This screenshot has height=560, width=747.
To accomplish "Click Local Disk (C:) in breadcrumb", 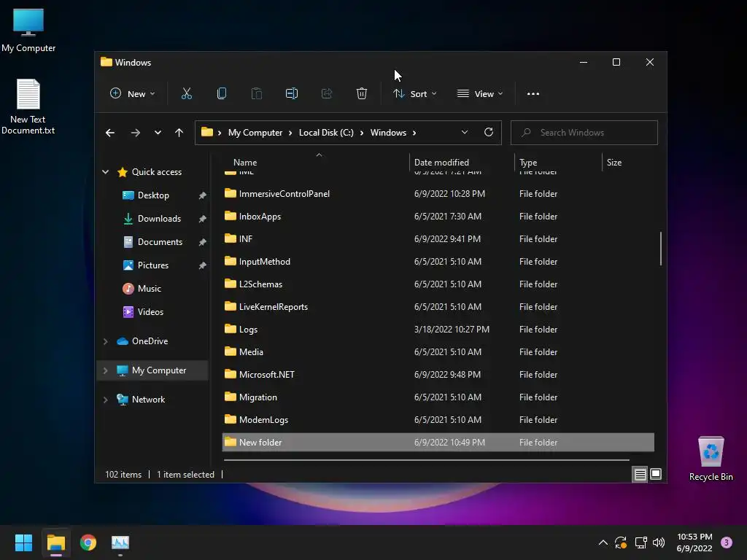I will point(326,133).
